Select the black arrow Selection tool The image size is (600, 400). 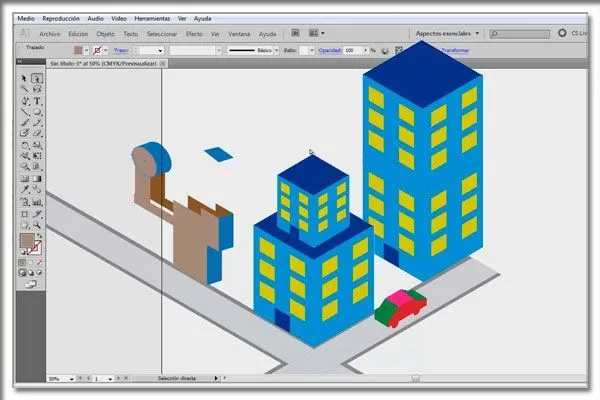point(24,78)
